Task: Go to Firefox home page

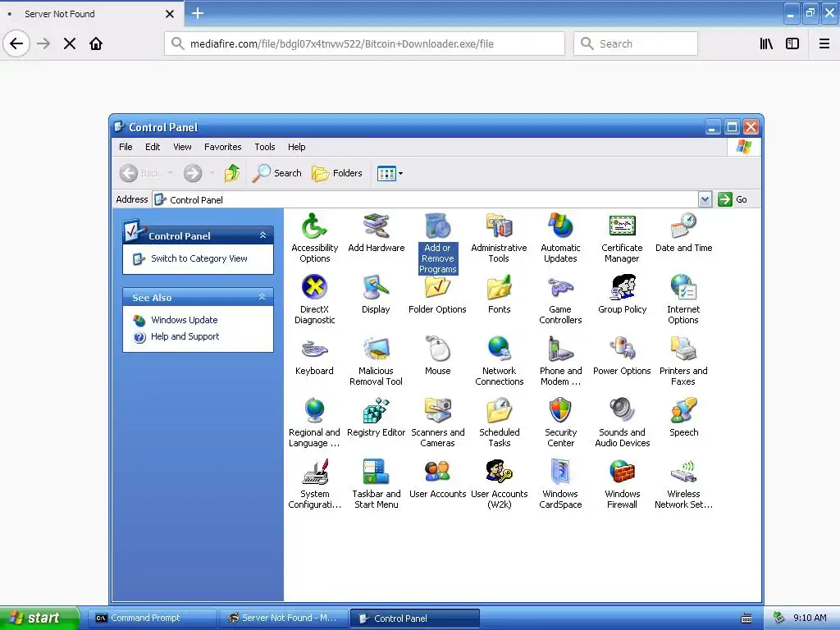Action: [96, 44]
